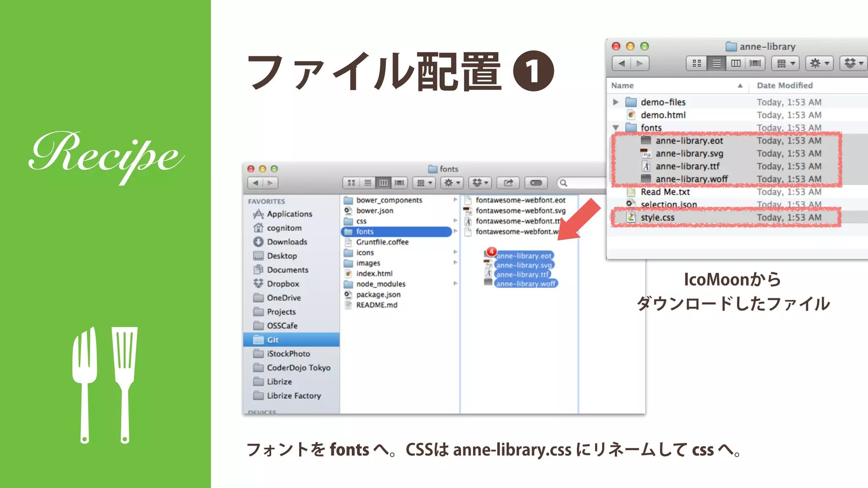The width and height of the screenshot is (868, 488).
Task: Switch anne-library window to column view
Action: [736, 64]
